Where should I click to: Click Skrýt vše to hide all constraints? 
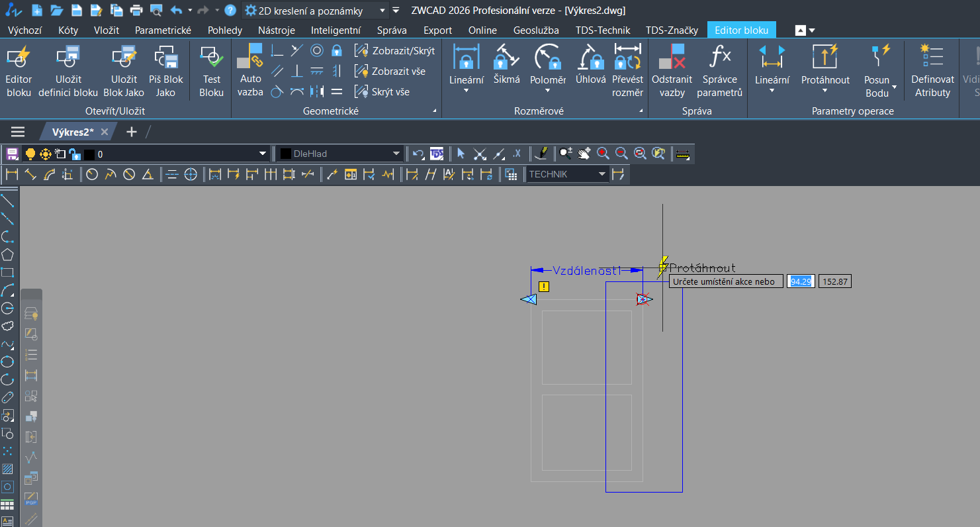point(383,91)
